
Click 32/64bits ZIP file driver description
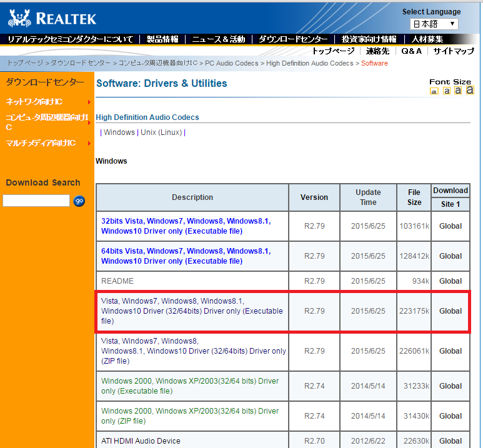click(x=194, y=351)
